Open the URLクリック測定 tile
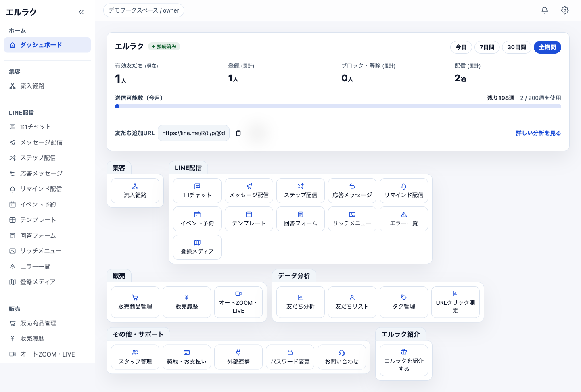This screenshot has height=392, width=581. click(x=456, y=302)
